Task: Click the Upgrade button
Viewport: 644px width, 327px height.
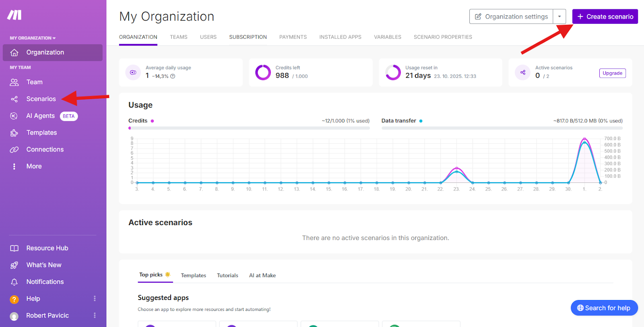Action: click(612, 73)
